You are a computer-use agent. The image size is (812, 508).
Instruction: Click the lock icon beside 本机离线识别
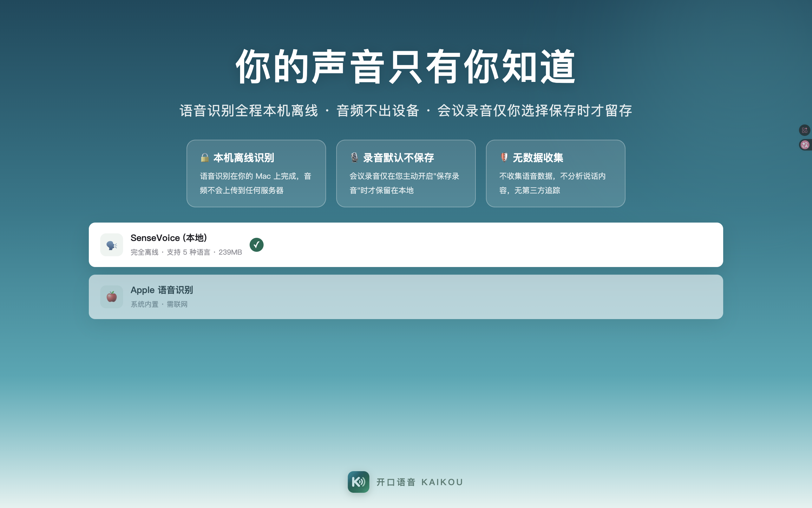tap(205, 157)
